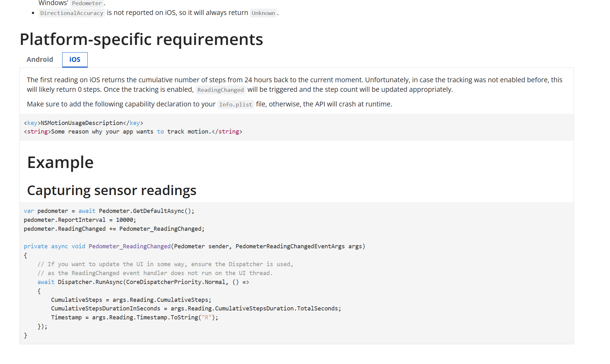Select the Pedometer inline code label
This screenshot has width=610, height=364.
point(87,3)
